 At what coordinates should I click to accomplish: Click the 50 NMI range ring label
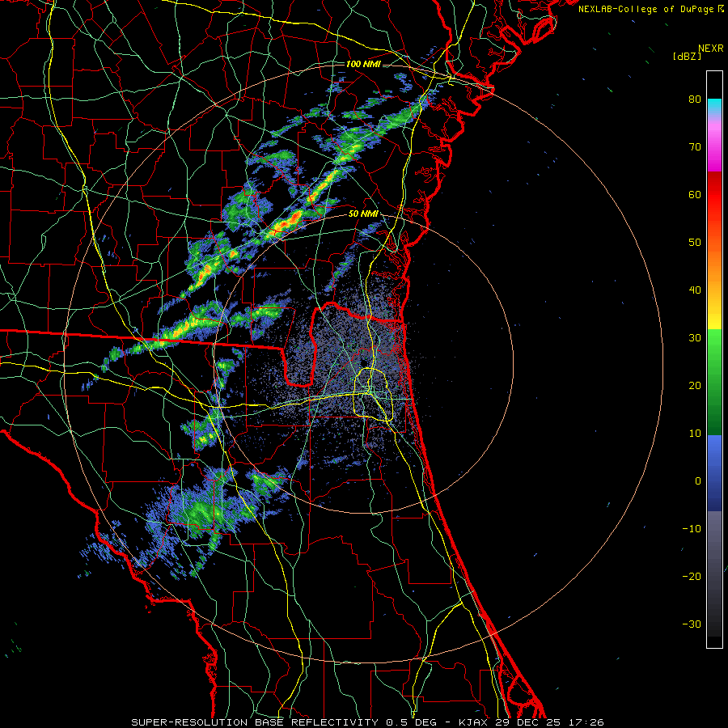363,214
